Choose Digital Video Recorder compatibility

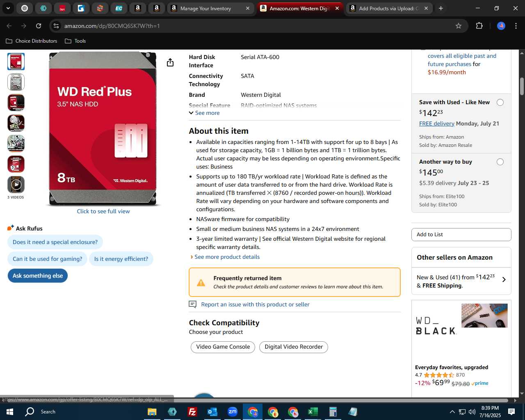coord(294,347)
